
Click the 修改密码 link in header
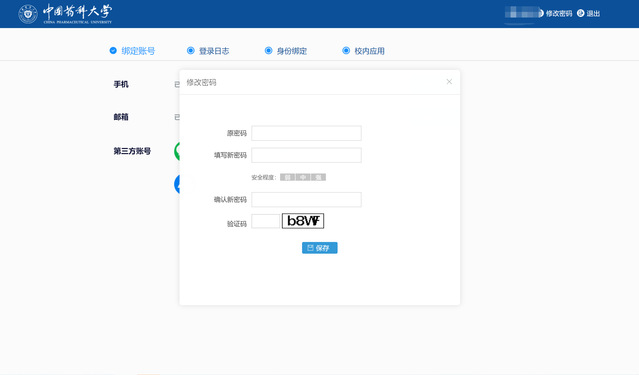(559, 13)
